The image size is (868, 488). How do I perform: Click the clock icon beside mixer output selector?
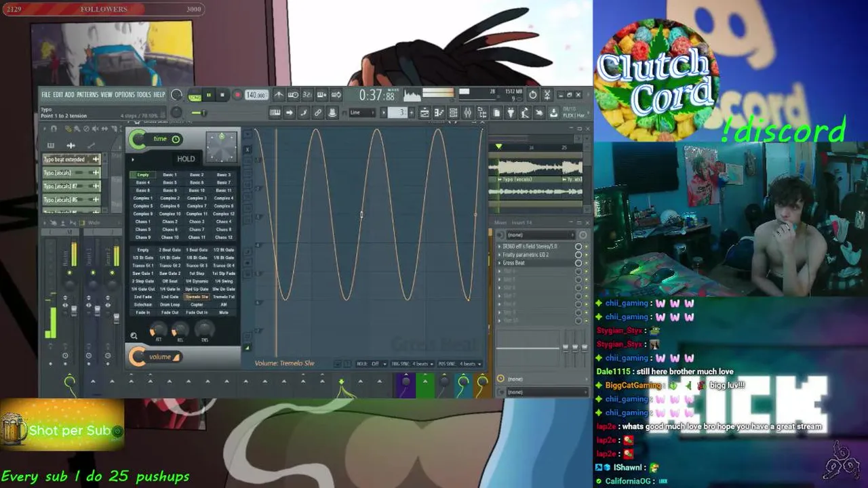coord(500,378)
